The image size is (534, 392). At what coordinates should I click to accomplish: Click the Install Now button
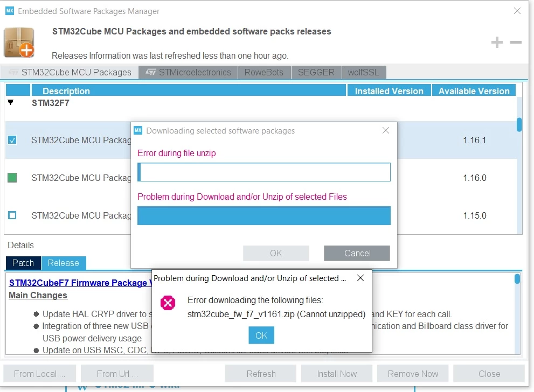click(337, 374)
